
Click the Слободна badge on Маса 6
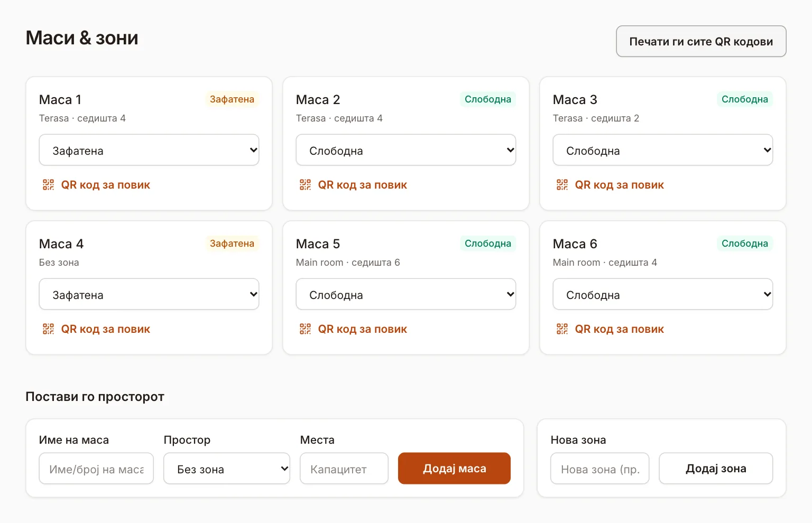tap(745, 244)
